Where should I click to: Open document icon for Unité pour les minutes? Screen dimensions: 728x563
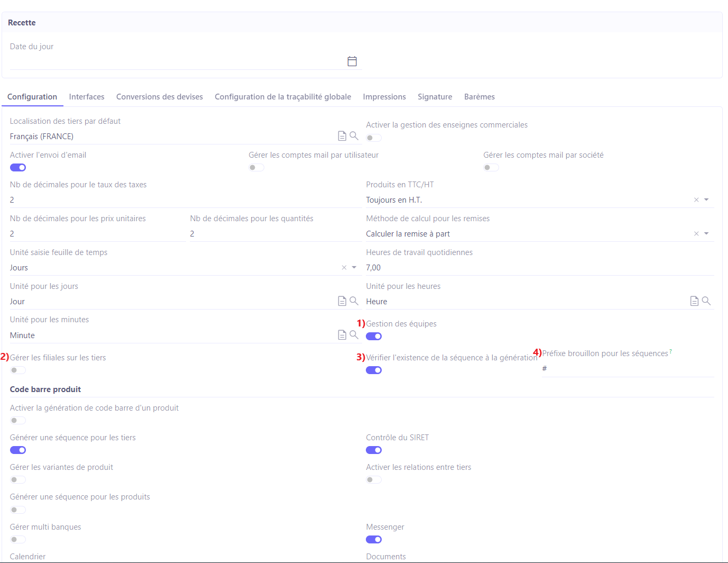(x=342, y=335)
